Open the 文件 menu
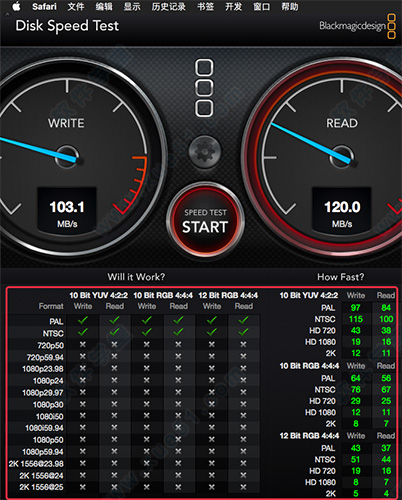The image size is (402, 500). [x=76, y=6]
